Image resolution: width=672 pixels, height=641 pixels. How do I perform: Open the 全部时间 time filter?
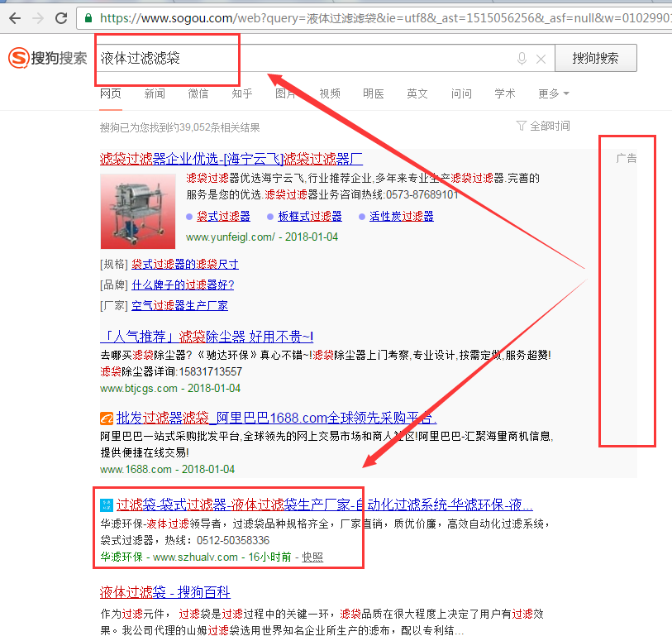(542, 126)
